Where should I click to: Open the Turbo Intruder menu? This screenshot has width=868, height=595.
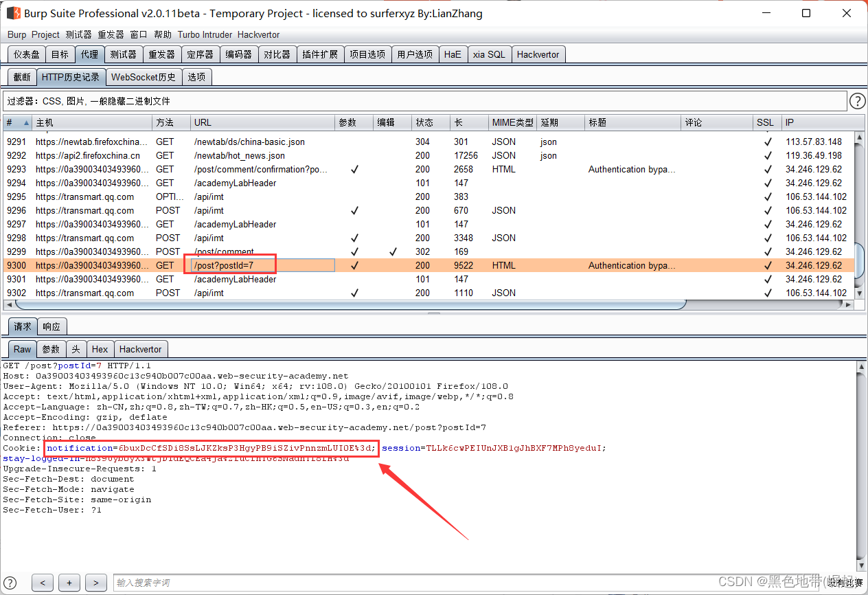205,34
